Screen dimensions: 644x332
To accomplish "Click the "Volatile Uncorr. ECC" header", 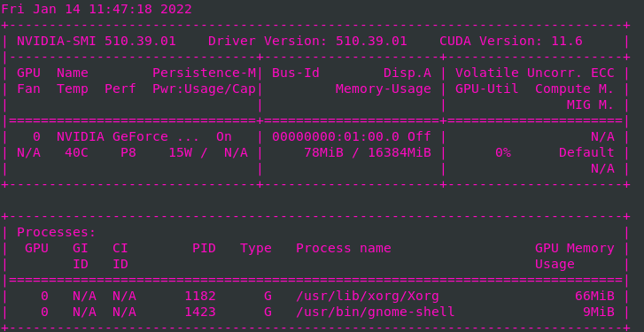I will (x=535, y=73).
